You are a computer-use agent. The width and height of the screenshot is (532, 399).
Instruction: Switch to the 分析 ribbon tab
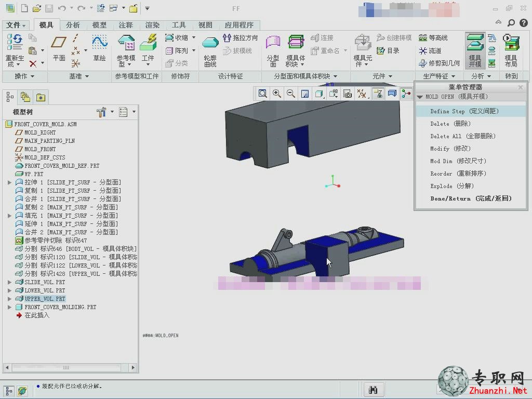(x=73, y=25)
